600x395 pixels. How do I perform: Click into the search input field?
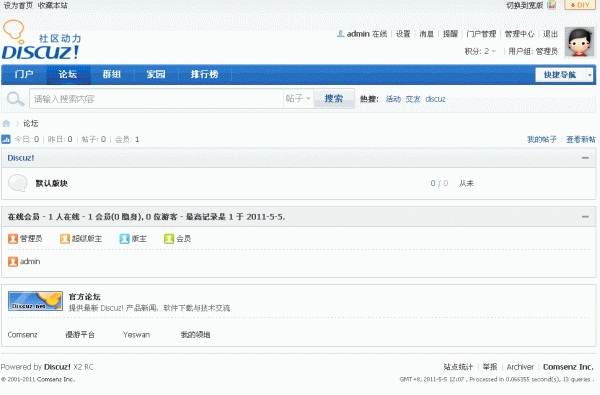tap(156, 99)
